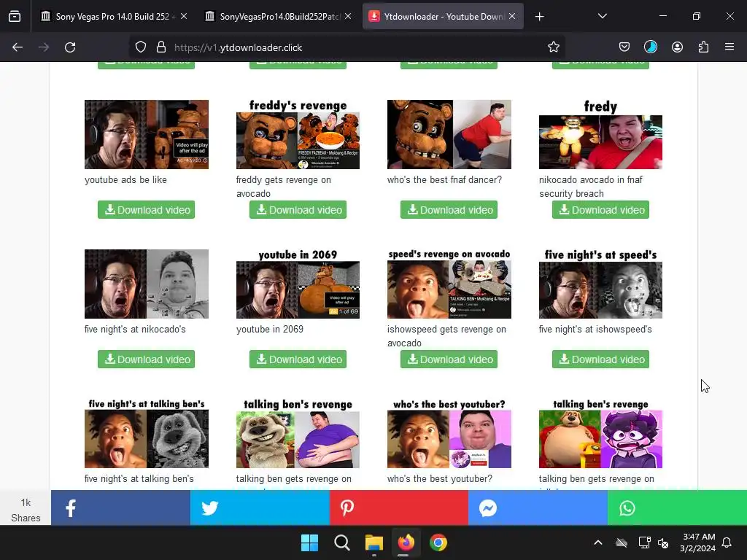Click the site security padlock icon
Image resolution: width=747 pixels, height=560 pixels.
point(161,47)
